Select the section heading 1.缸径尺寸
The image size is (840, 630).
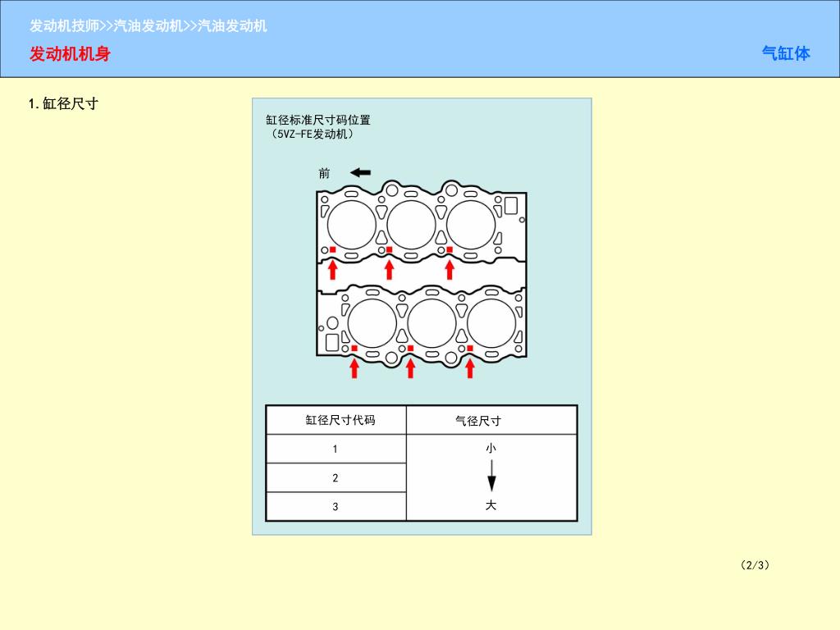63,103
